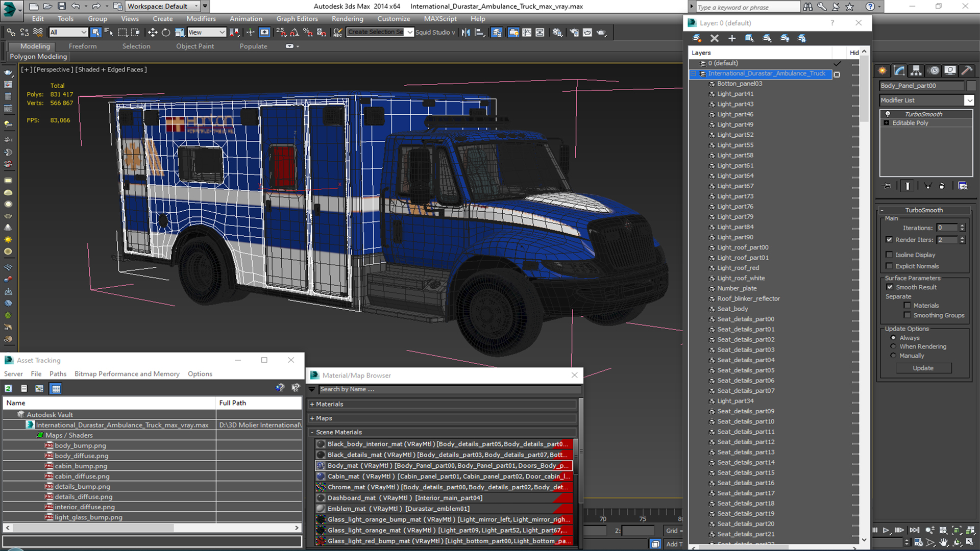Toggle the Percent Snap icon
The width and height of the screenshot is (980, 551).
point(308,32)
